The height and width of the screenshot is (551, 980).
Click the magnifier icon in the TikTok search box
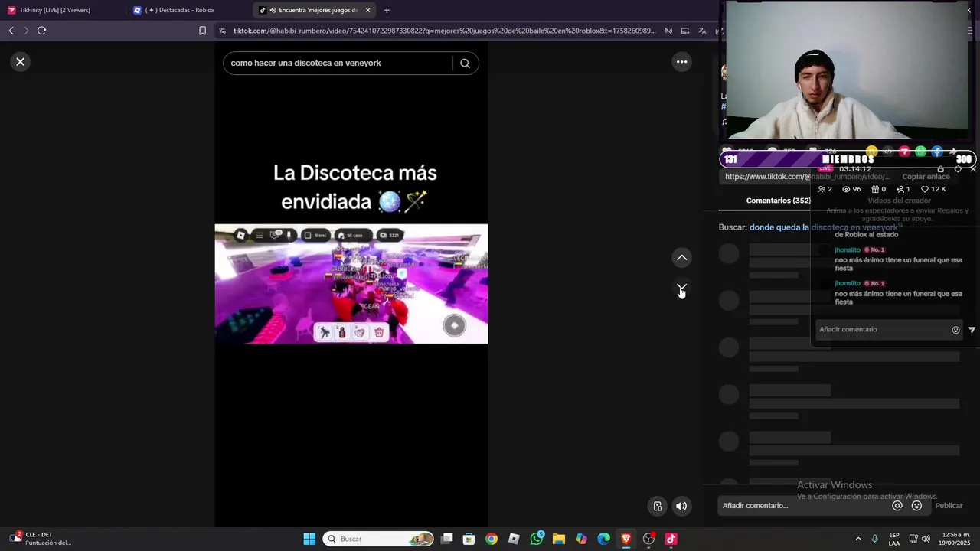point(465,64)
